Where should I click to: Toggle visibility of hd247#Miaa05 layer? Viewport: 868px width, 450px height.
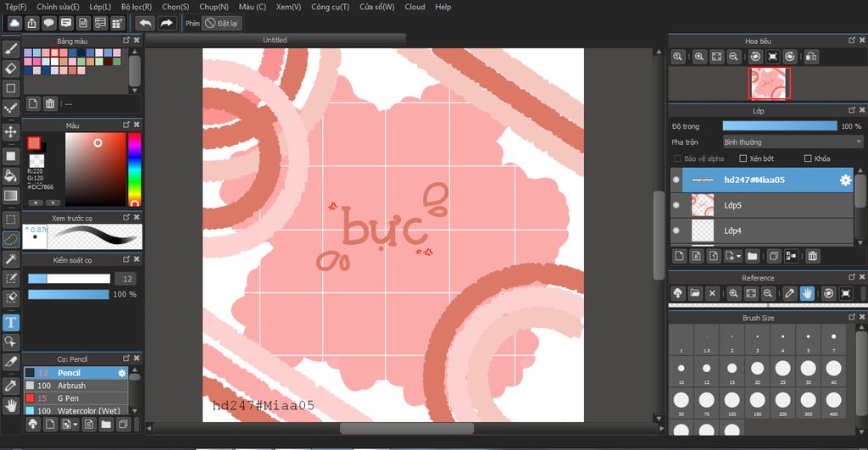click(676, 180)
